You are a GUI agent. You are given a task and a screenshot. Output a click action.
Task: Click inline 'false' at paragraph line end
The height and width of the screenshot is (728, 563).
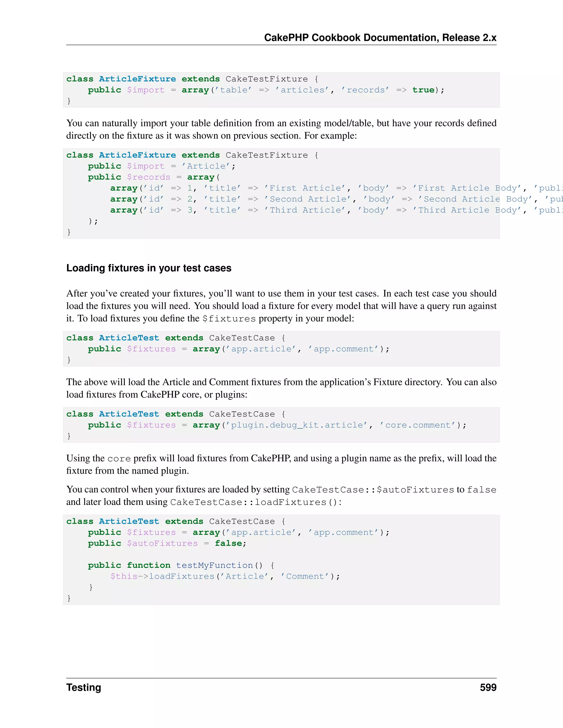pos(482,490)
